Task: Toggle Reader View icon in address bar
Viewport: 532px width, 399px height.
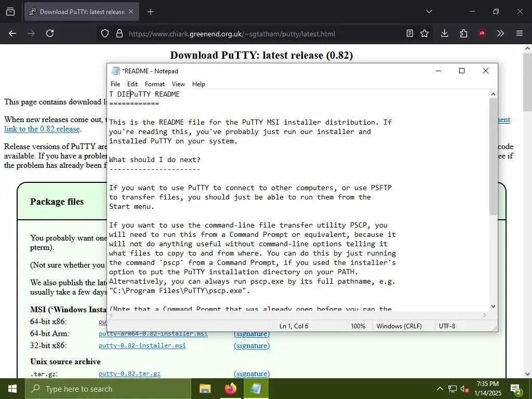Action: pyautogui.click(x=410, y=33)
